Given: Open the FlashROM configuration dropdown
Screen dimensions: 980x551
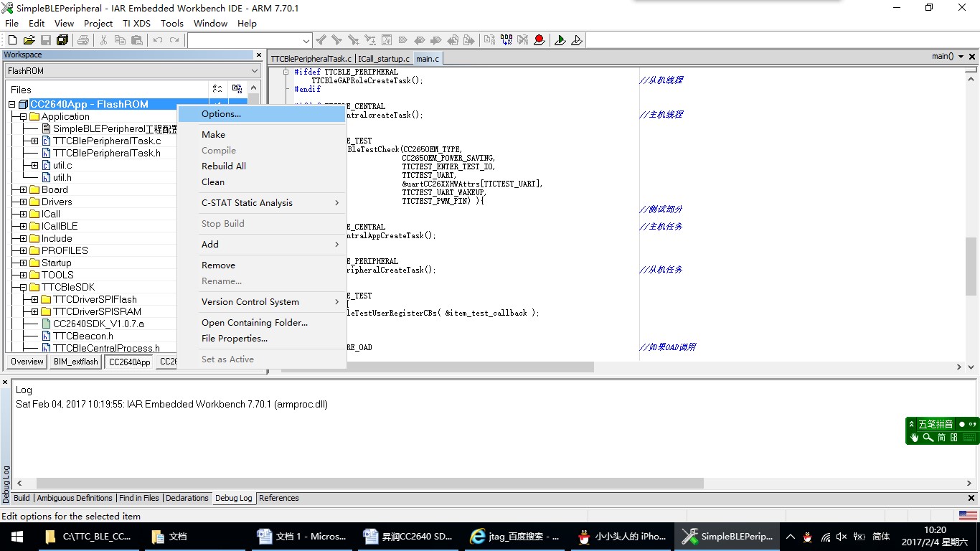Looking at the screenshot, I should click(133, 70).
